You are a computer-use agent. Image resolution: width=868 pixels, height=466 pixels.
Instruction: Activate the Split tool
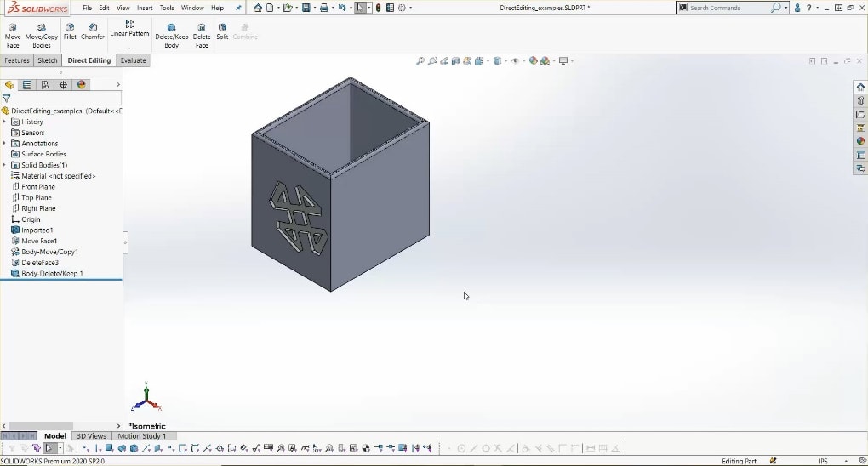222,31
